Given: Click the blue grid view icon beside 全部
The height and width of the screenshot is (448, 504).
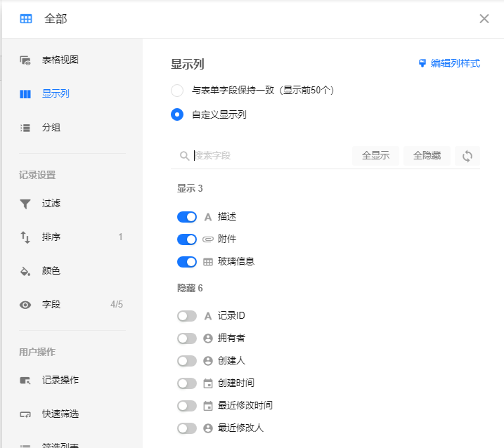Looking at the screenshot, I should [26, 19].
